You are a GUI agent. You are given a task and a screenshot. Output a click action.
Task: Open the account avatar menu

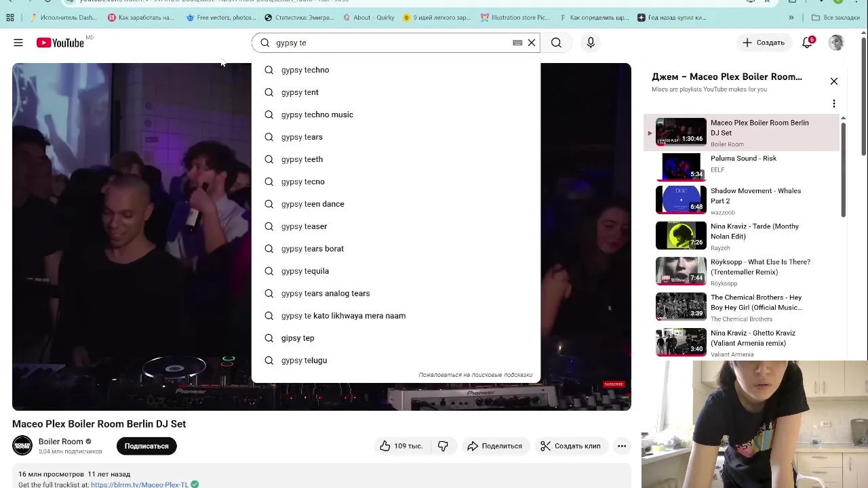coord(836,43)
